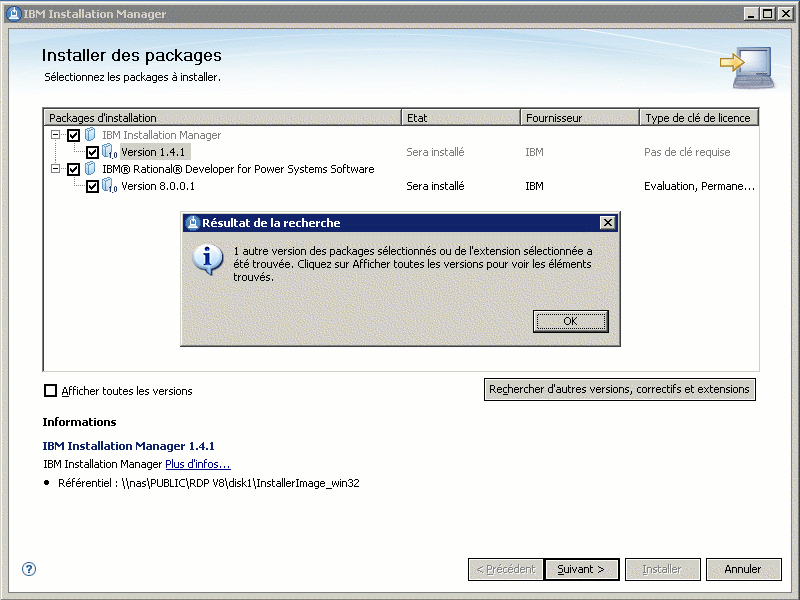Toggle the IBM Installation Manager package checkbox
Viewport: 800px width, 600px height.
73,135
